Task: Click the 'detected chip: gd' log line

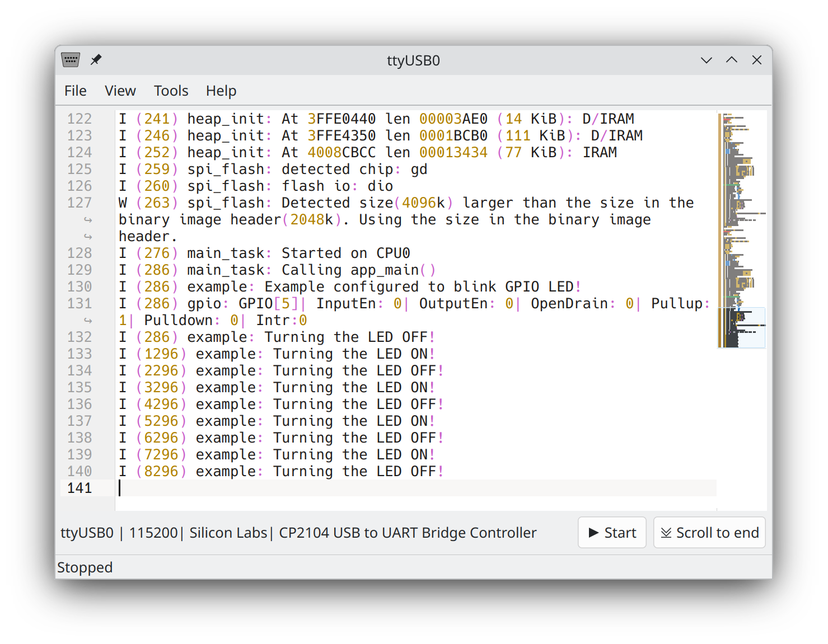Action: click(273, 169)
